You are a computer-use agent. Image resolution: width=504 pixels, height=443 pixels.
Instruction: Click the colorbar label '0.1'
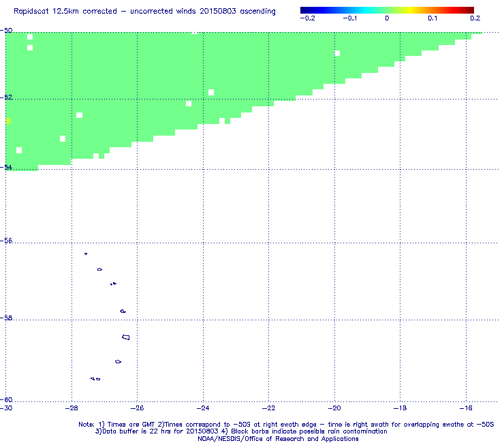[432, 18]
